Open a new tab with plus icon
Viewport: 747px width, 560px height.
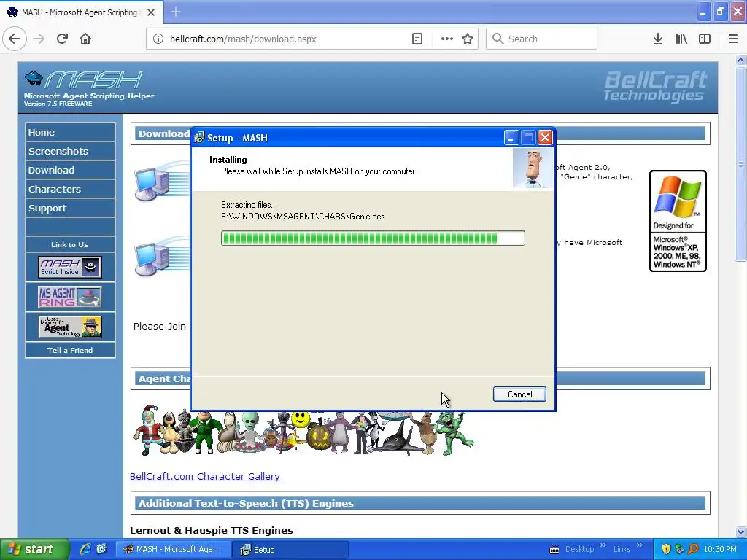176,12
